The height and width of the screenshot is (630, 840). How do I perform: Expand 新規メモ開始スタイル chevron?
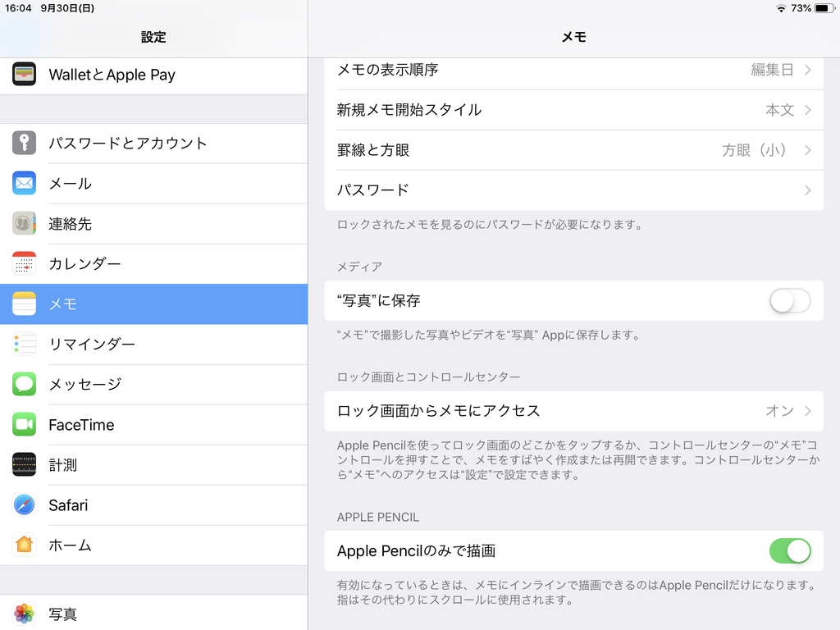[808, 110]
